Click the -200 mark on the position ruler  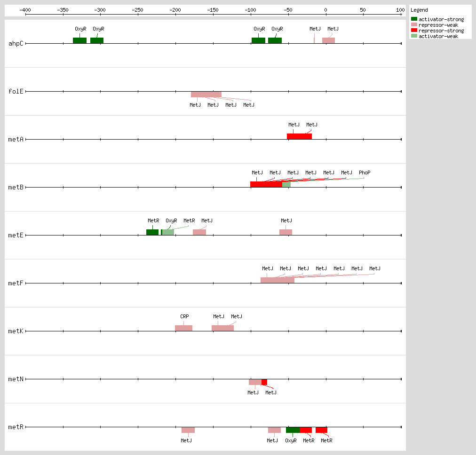(175, 10)
